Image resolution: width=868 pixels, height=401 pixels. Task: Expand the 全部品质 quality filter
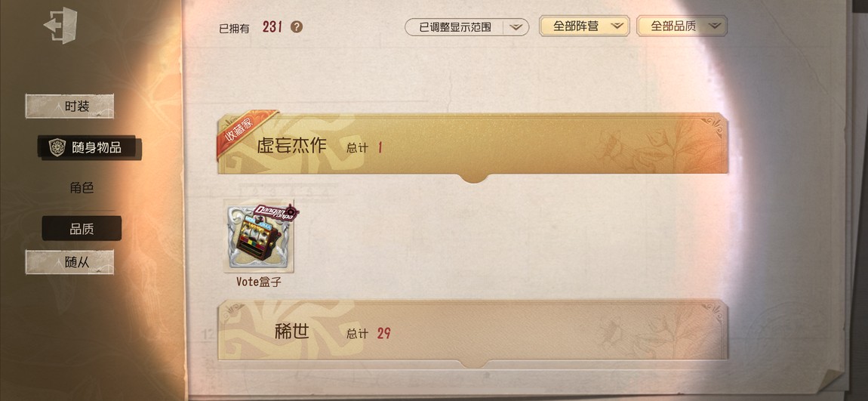click(x=682, y=26)
